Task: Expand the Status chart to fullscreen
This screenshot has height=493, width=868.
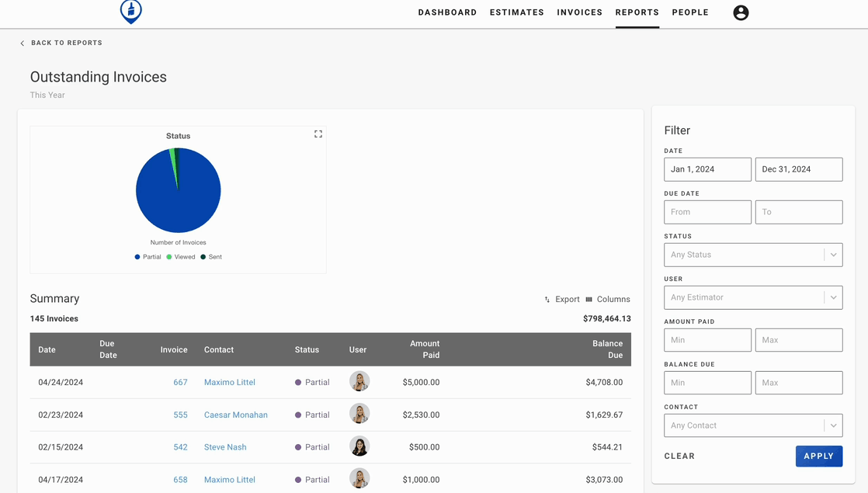Action: tap(318, 134)
